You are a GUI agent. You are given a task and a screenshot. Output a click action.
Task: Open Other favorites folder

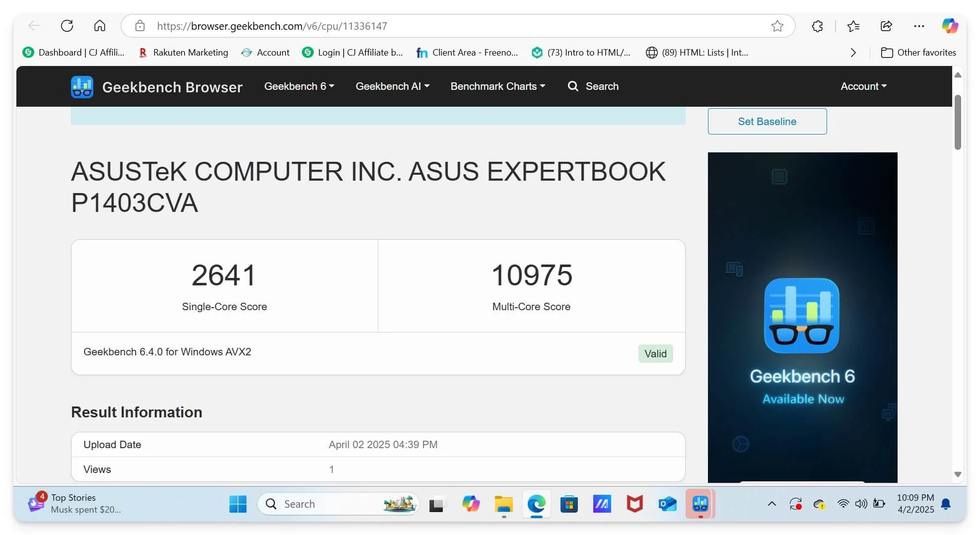point(918,53)
